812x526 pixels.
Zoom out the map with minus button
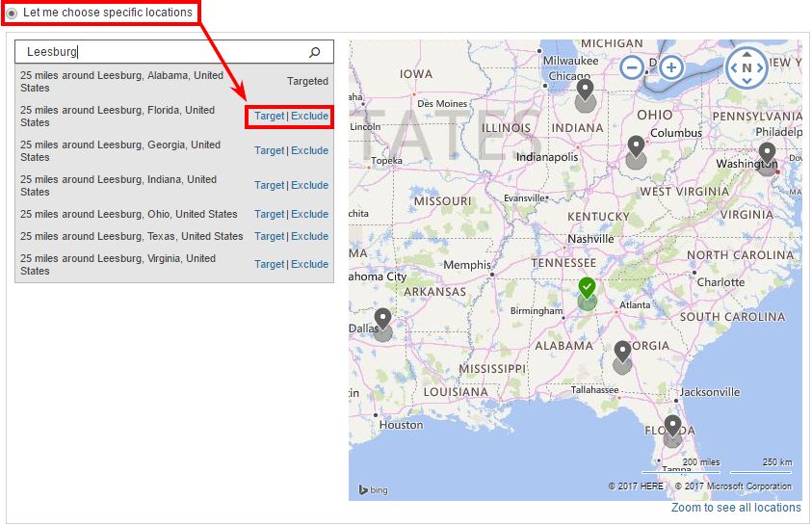click(632, 67)
